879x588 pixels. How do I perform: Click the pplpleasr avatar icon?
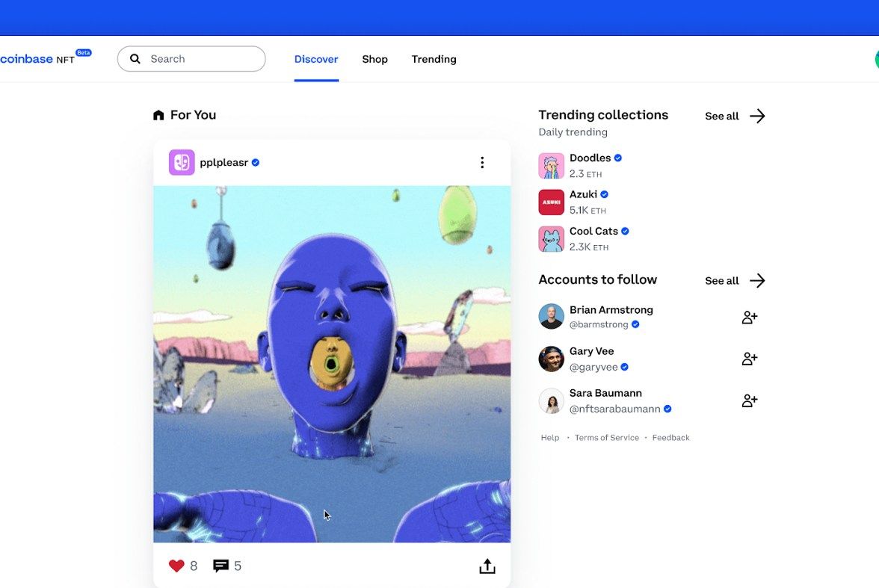tap(182, 163)
